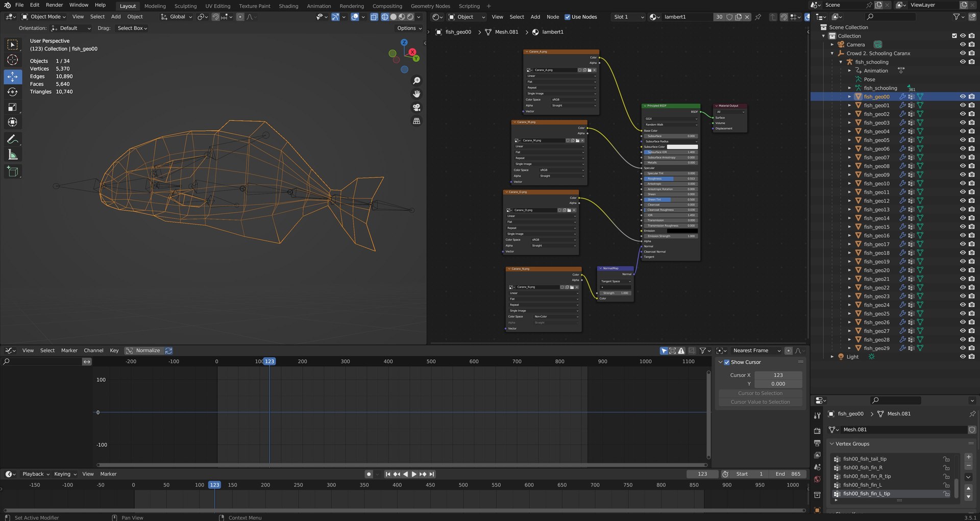Select the Add Cube tool
This screenshot has height=521, width=980.
click(x=13, y=171)
